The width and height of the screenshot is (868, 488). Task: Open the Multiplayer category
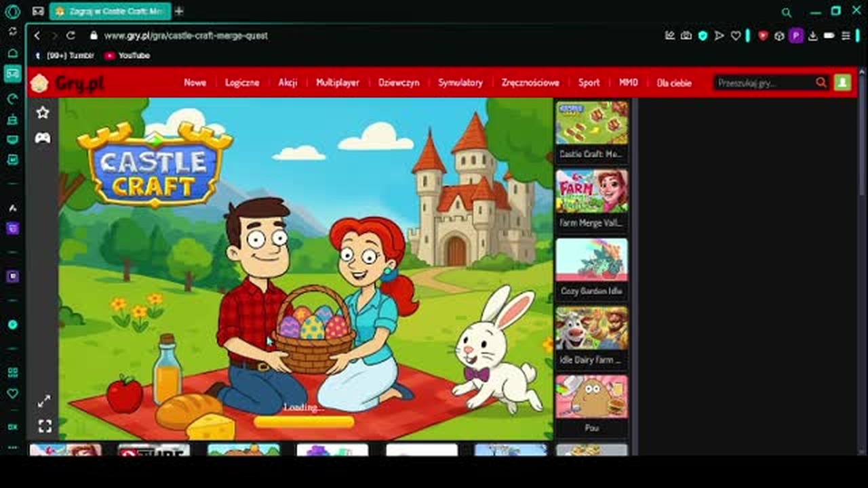click(x=338, y=83)
